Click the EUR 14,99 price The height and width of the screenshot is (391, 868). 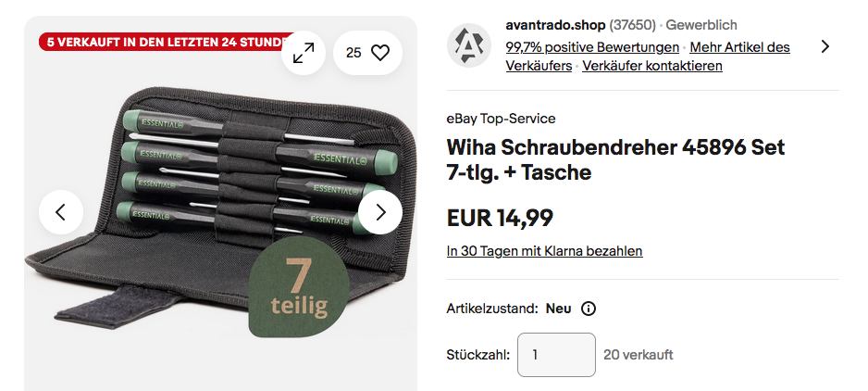click(x=500, y=218)
